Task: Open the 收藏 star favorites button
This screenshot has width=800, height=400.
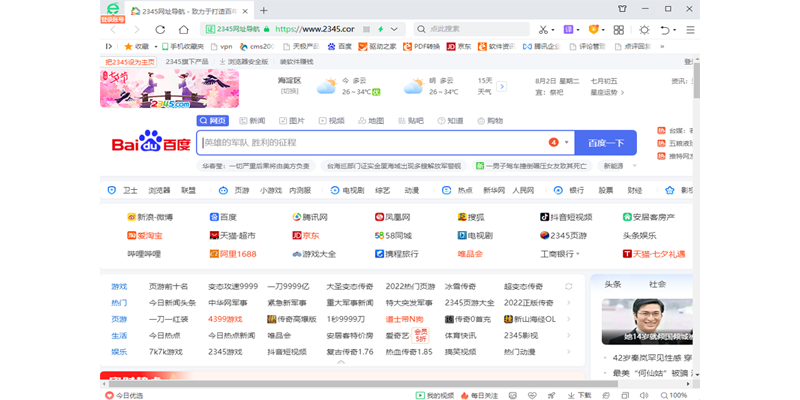Action: coord(136,46)
